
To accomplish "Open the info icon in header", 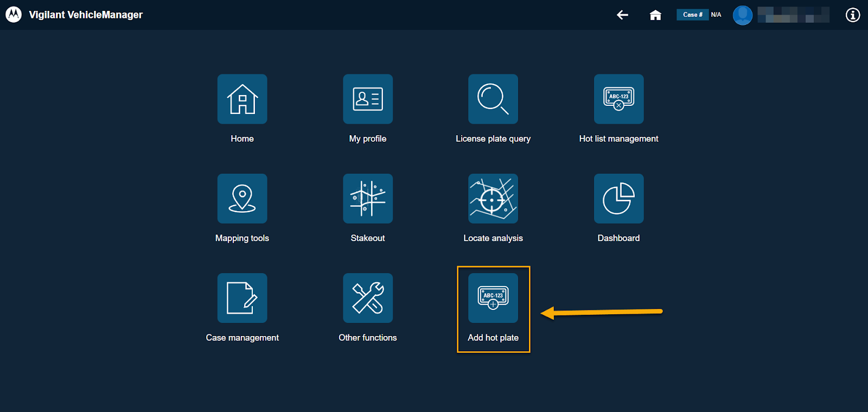I will [x=853, y=15].
